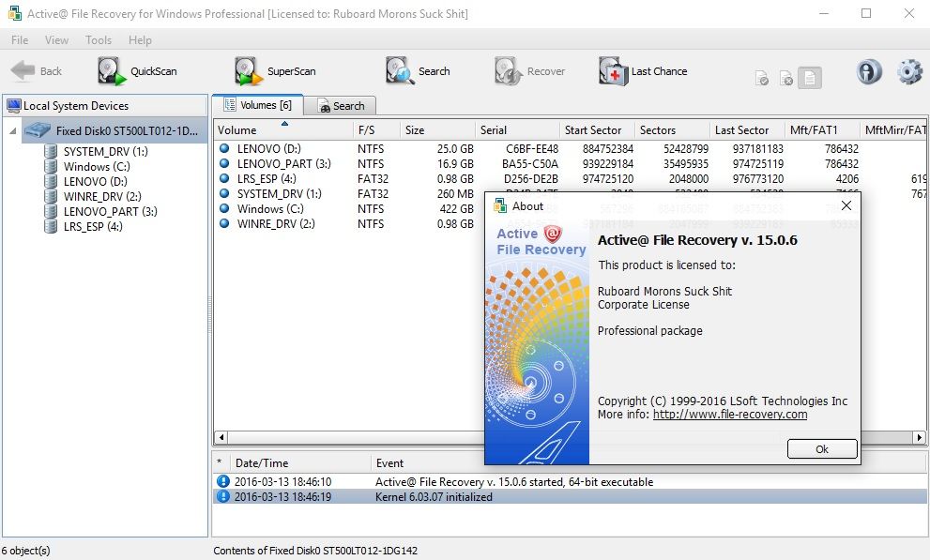Select the Recover tool
The image size is (930, 560).
[x=529, y=70]
